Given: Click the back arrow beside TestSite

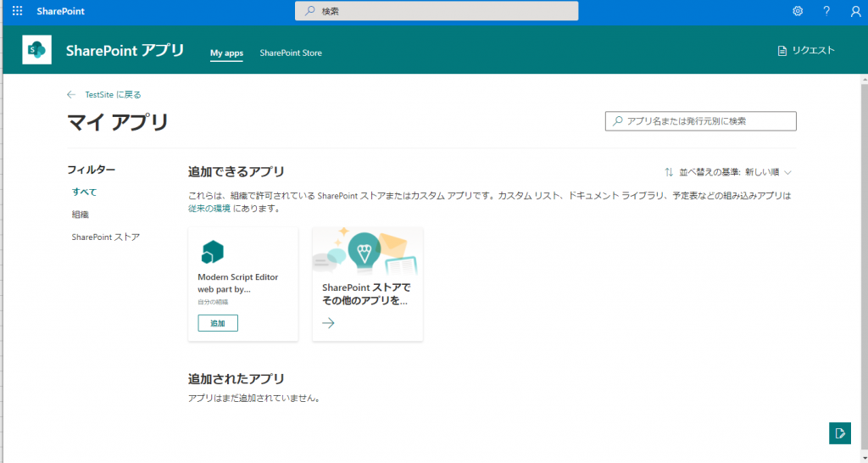Looking at the screenshot, I should pyautogui.click(x=71, y=95).
